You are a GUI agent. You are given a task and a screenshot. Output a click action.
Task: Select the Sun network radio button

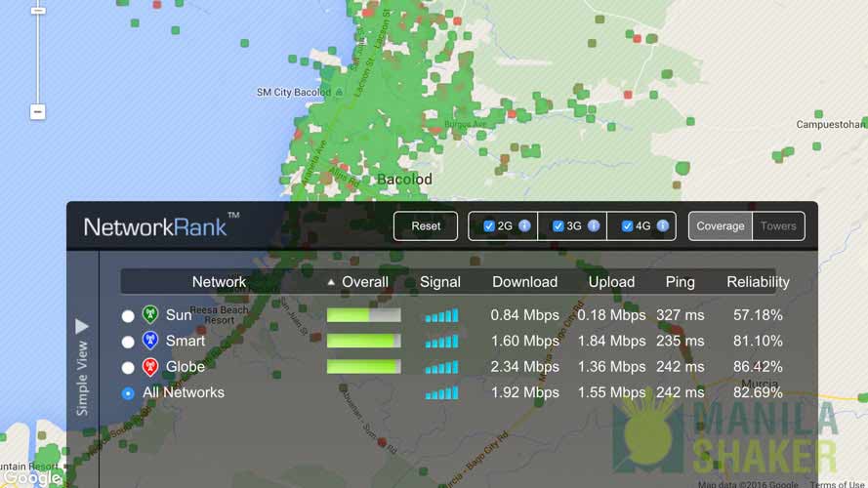click(x=128, y=316)
